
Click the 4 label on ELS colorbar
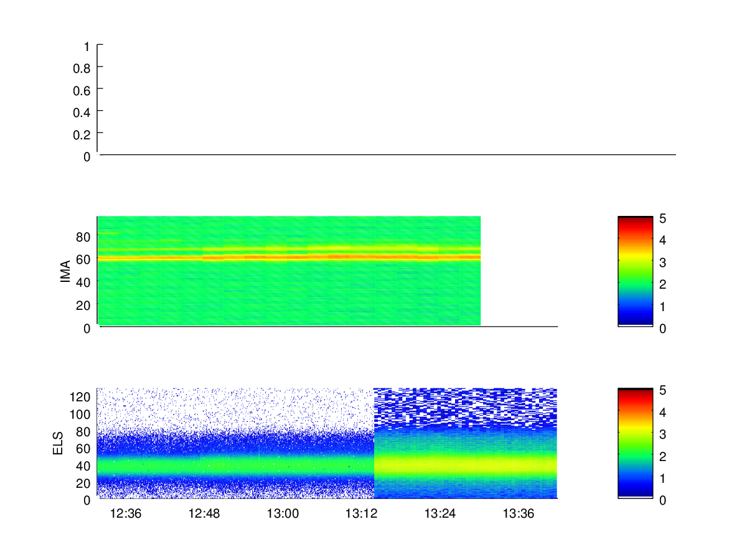(x=663, y=413)
